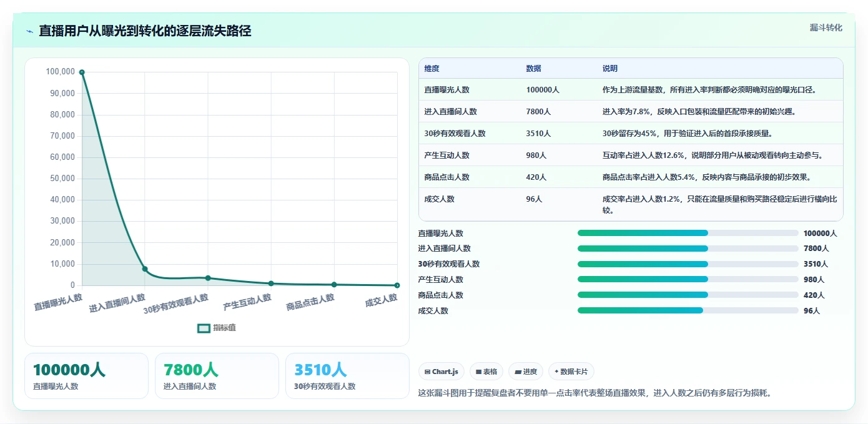Viewport: 868px width, 424px height.
Task: Click table value 96人
Action: (x=535, y=199)
